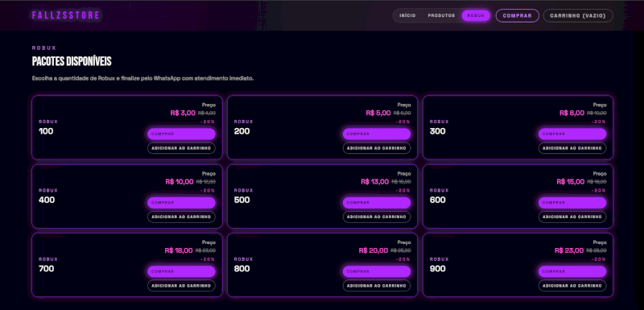The width and height of the screenshot is (644, 310).
Task: Add 600 Robux to the cart
Action: pos(572,217)
